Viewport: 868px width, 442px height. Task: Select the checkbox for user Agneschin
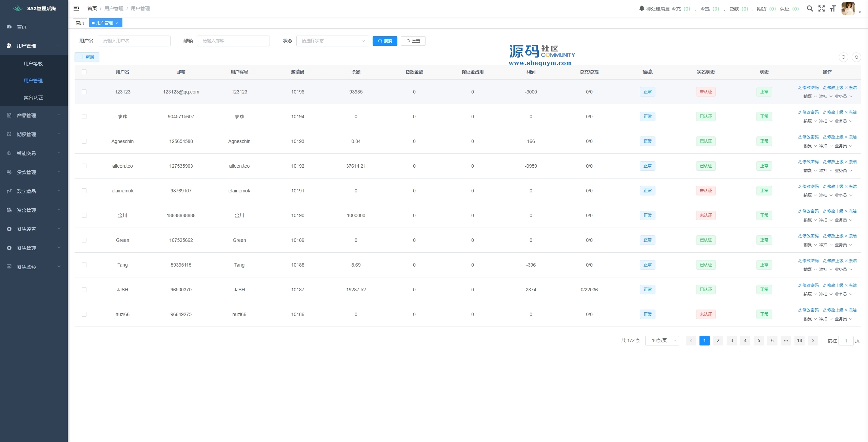(x=84, y=141)
